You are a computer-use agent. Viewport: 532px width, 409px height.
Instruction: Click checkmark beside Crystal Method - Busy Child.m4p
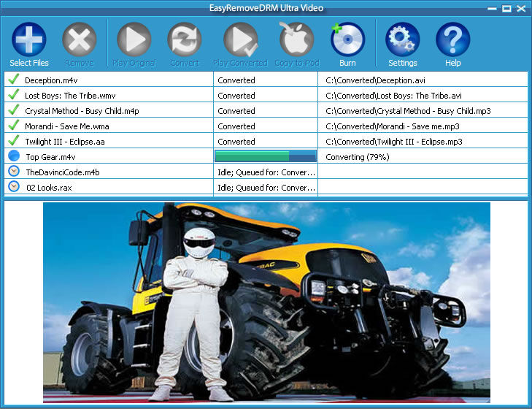click(14, 110)
